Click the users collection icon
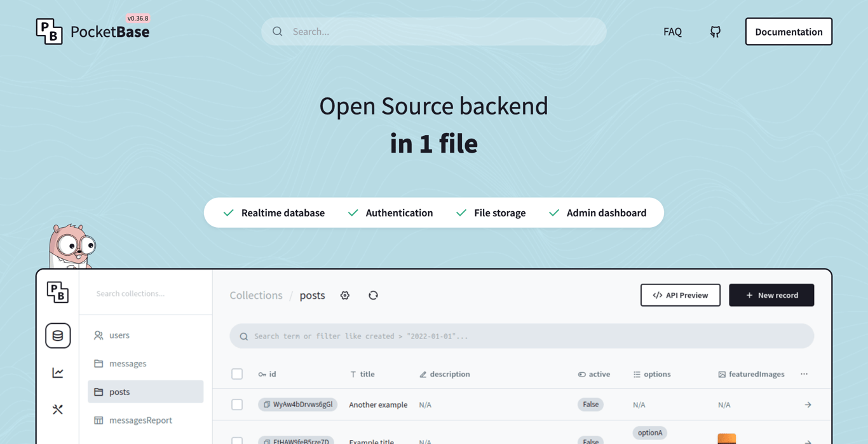 pyautogui.click(x=98, y=335)
